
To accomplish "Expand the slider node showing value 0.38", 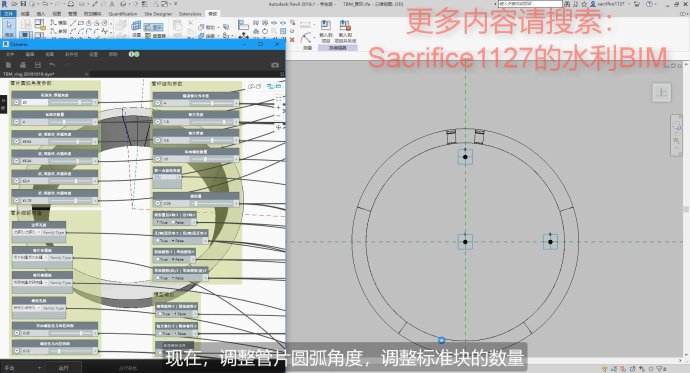I will [x=158, y=203].
